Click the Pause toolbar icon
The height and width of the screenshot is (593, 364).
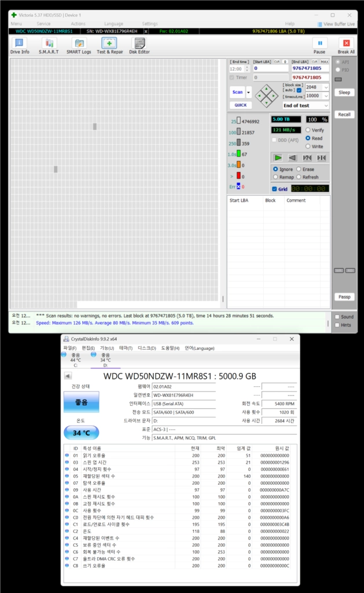tap(319, 46)
